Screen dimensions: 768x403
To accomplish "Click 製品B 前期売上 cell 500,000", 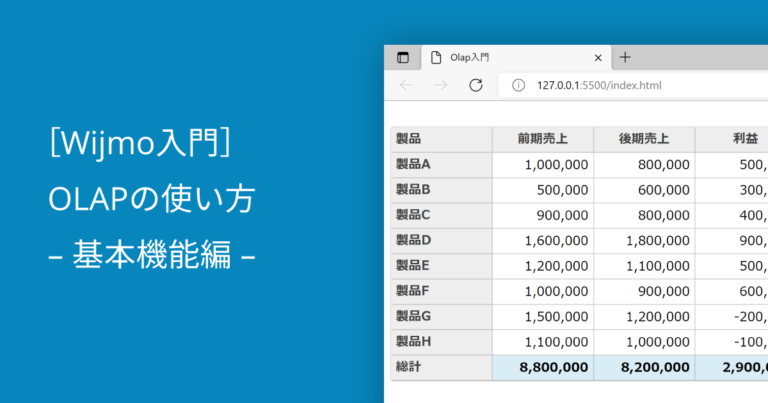I will tap(543, 190).
